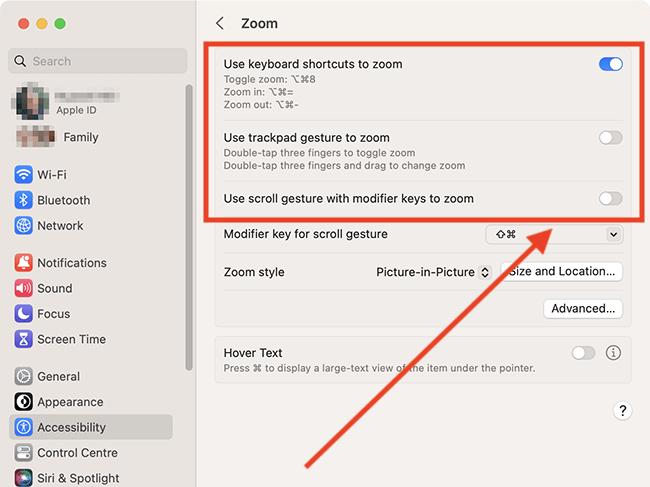Turn on scroll gesture with modifier keys
The width and height of the screenshot is (650, 487).
(x=610, y=199)
